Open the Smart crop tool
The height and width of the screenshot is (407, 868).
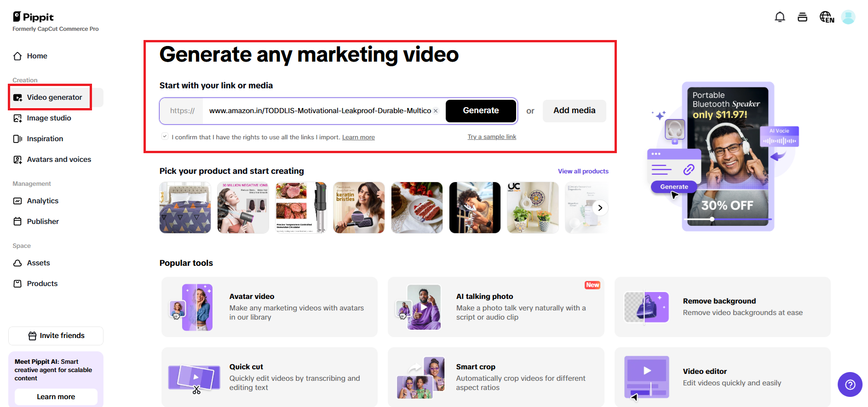pos(496,377)
